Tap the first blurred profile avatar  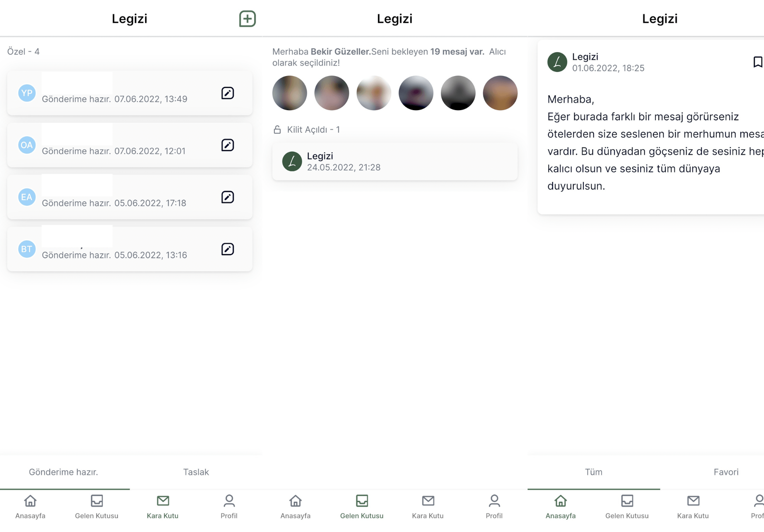tap(289, 93)
